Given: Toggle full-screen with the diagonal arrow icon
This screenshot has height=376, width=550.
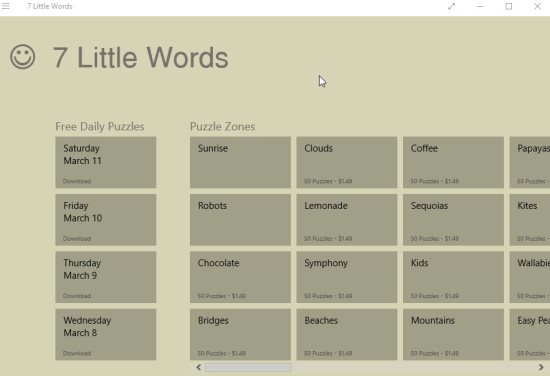Looking at the screenshot, I should pos(451,6).
